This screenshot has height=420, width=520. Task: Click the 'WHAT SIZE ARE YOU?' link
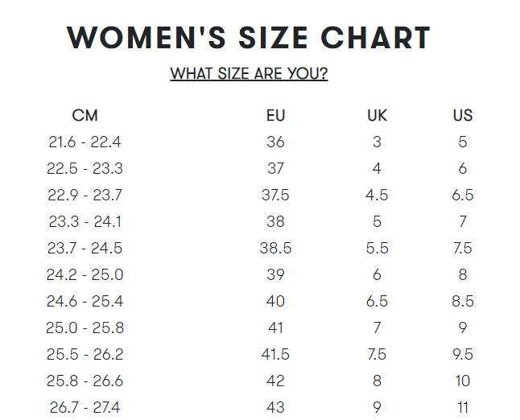249,73
